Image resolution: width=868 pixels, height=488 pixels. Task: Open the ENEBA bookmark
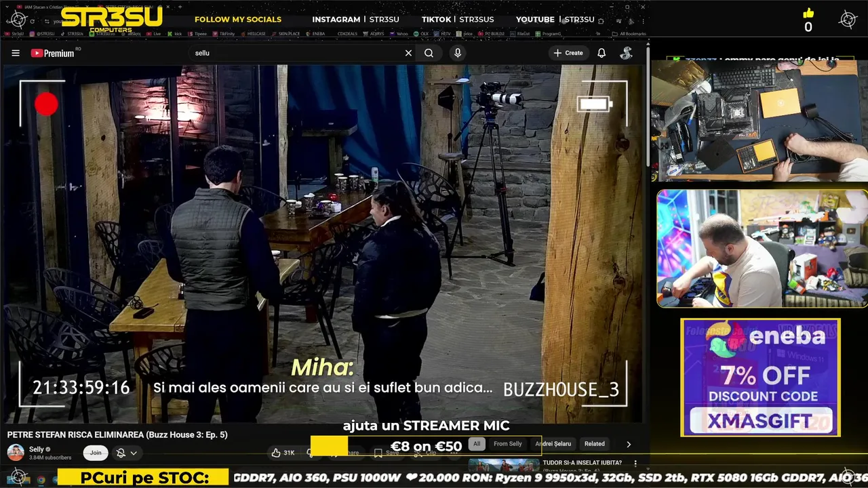(315, 34)
